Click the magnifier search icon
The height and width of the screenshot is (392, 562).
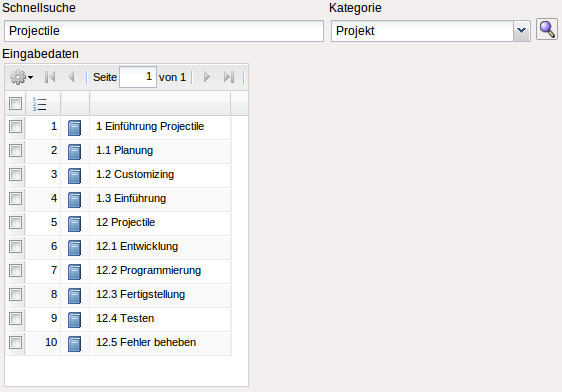547,29
